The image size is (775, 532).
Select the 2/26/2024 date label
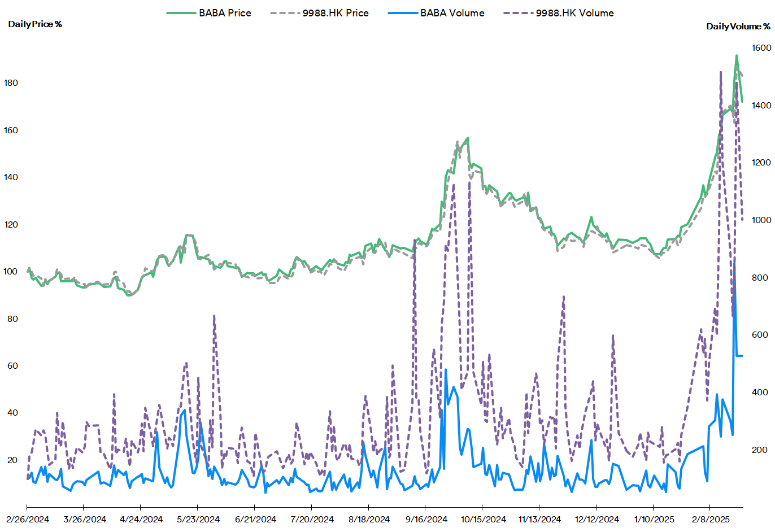(x=28, y=520)
